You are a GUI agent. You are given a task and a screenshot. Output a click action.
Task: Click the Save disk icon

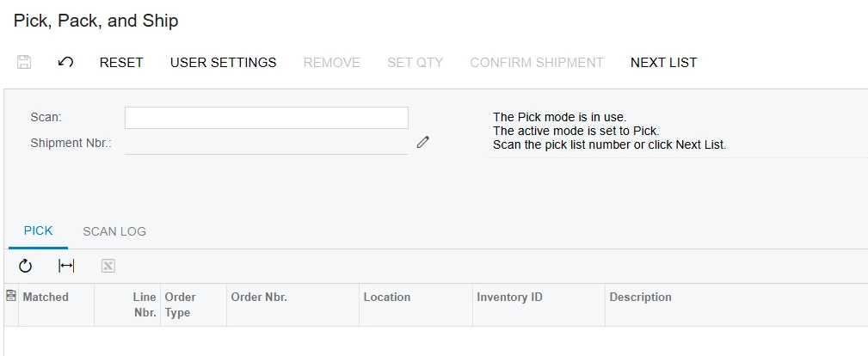point(24,62)
